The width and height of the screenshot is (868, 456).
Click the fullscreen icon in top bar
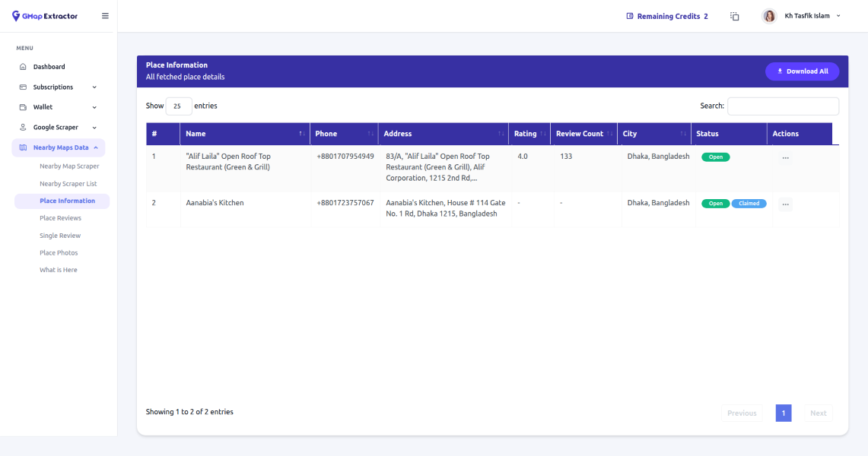735,16
